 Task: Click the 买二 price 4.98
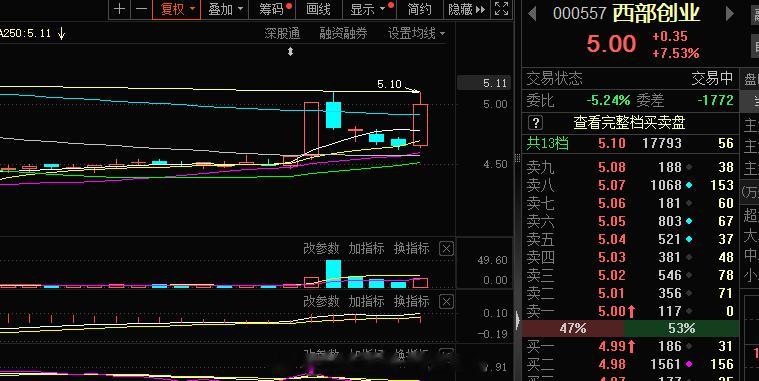coord(612,364)
